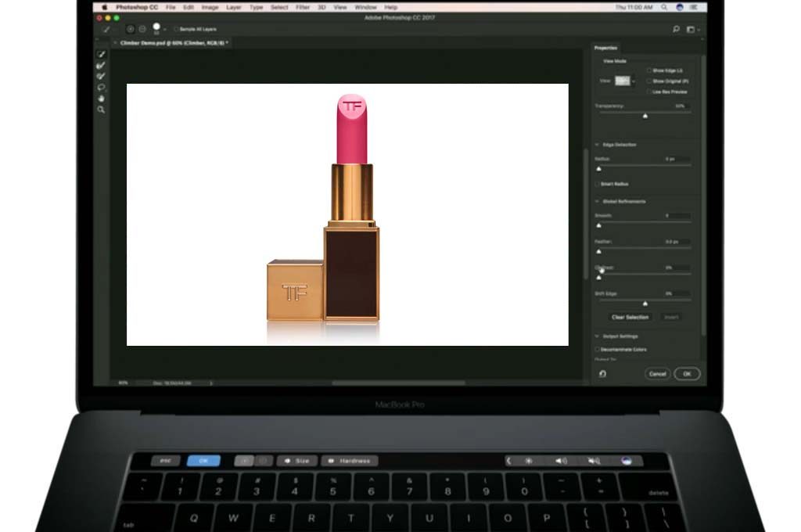Select the Zoom tool in the left toolbar
801x532 pixels.
click(x=101, y=110)
